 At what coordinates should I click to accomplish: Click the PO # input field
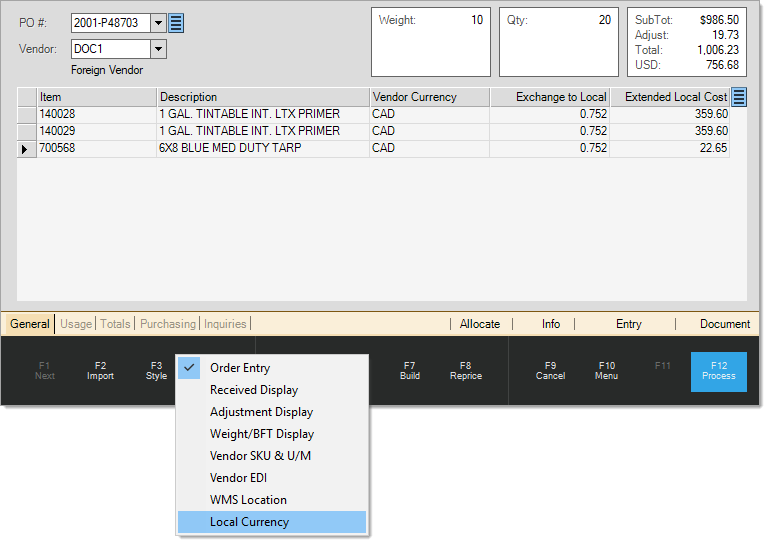pos(111,23)
